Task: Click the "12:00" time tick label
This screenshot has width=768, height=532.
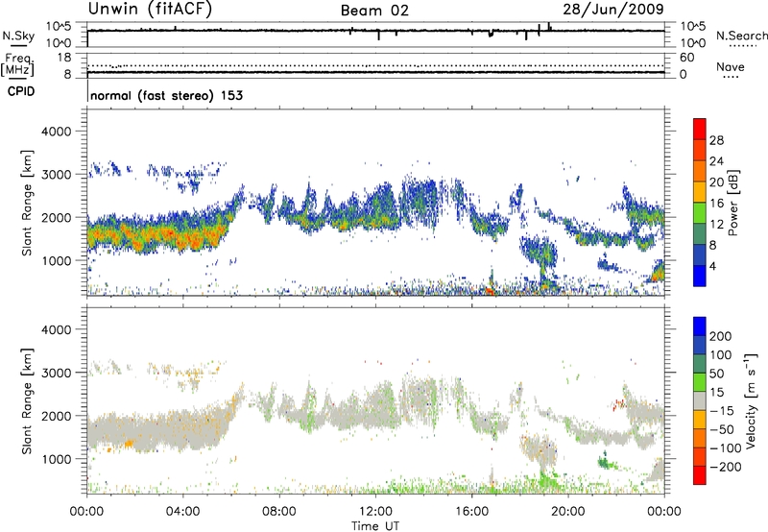Action: point(375,512)
